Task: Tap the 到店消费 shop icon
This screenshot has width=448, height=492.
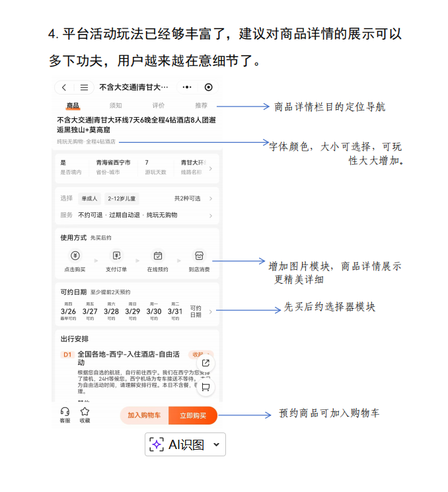Action: (x=199, y=256)
